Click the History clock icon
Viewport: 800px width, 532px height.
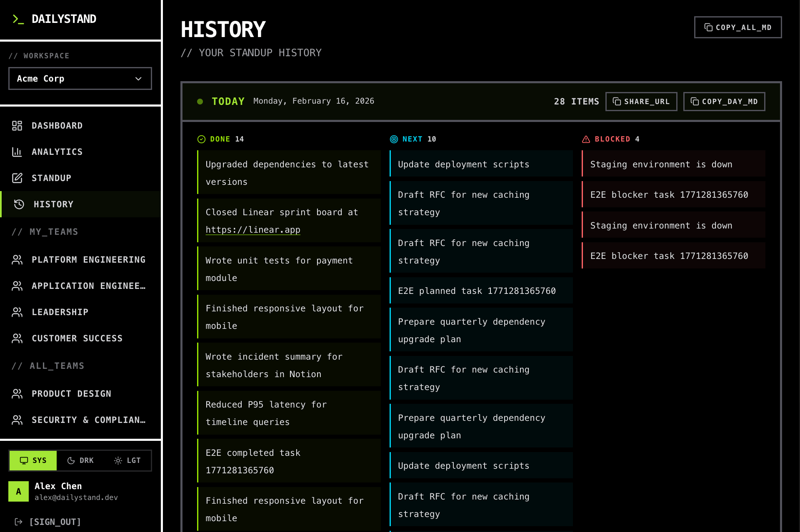(19, 204)
